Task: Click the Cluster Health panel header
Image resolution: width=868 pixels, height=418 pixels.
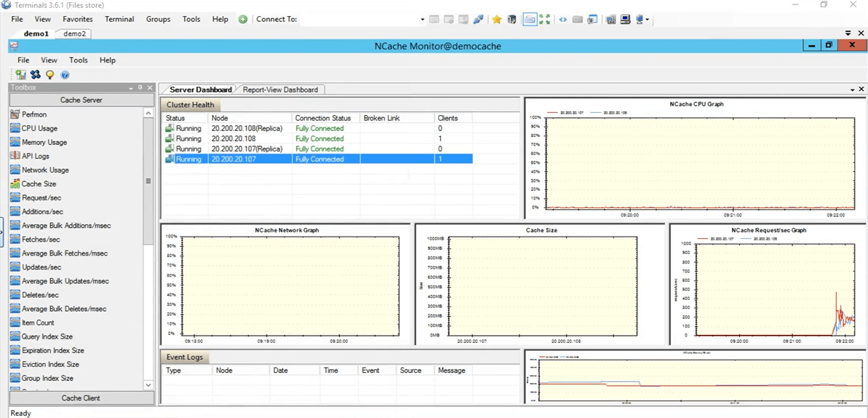Action: tap(190, 105)
